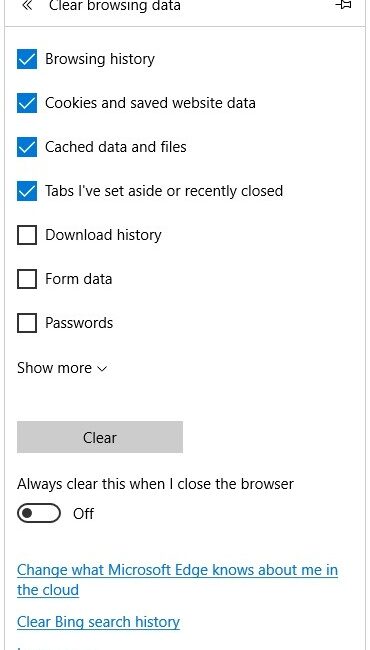This screenshot has height=650, width=370.
Task: Open Change what Microsoft Edge knows about me link
Action: 177,580
